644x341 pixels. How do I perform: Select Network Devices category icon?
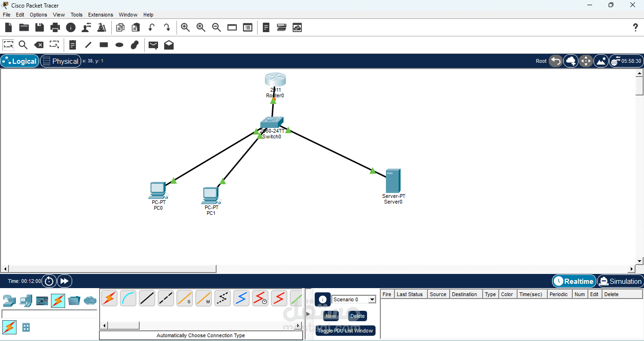[x=9, y=300]
